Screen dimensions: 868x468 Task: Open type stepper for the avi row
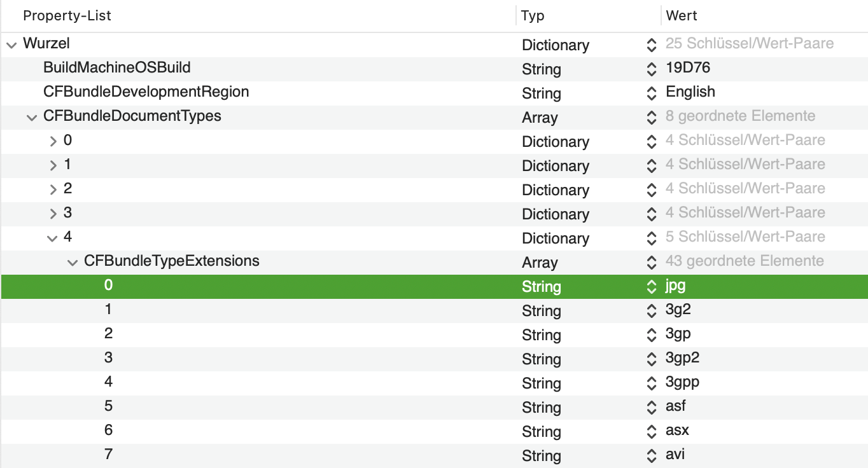tap(651, 455)
